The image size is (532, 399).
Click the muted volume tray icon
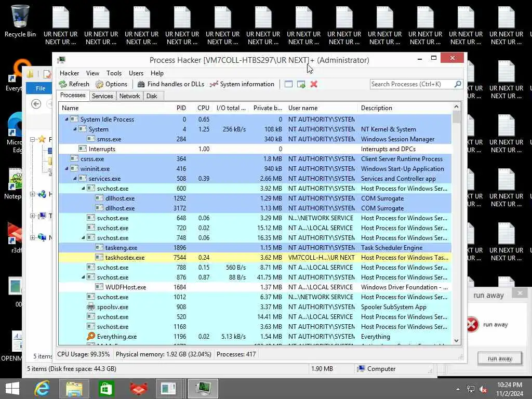[483, 389]
